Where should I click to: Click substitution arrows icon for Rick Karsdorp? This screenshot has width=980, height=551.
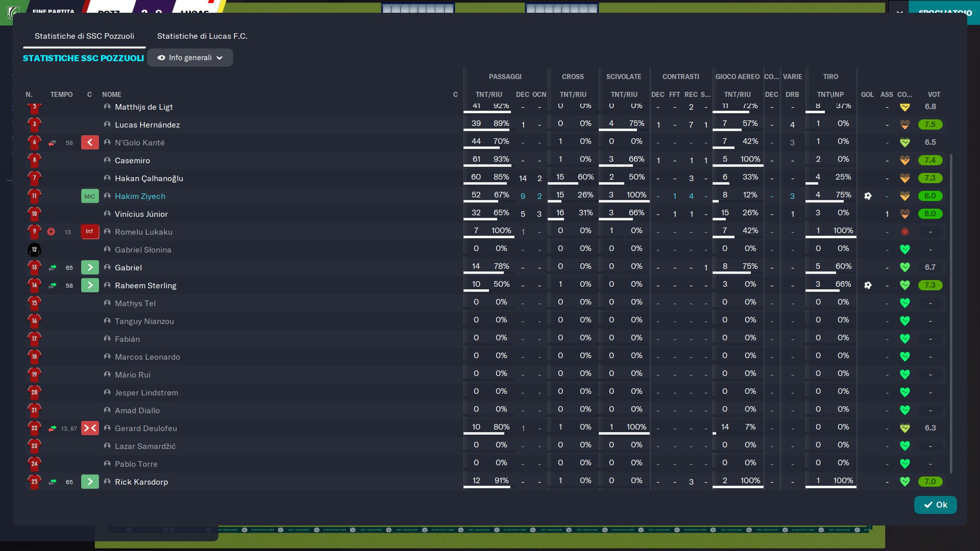tap(52, 482)
